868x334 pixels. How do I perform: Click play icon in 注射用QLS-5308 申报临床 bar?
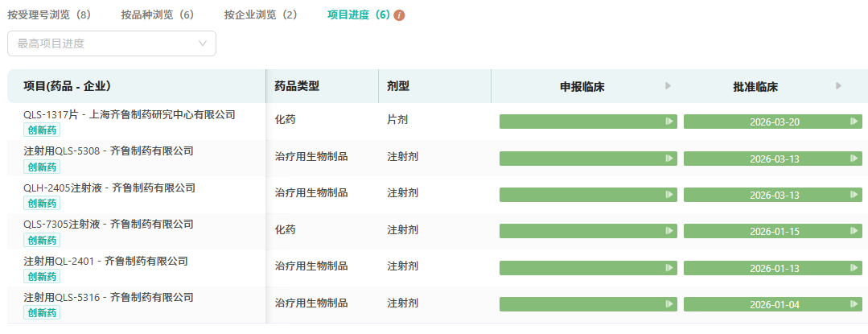[x=668, y=158]
